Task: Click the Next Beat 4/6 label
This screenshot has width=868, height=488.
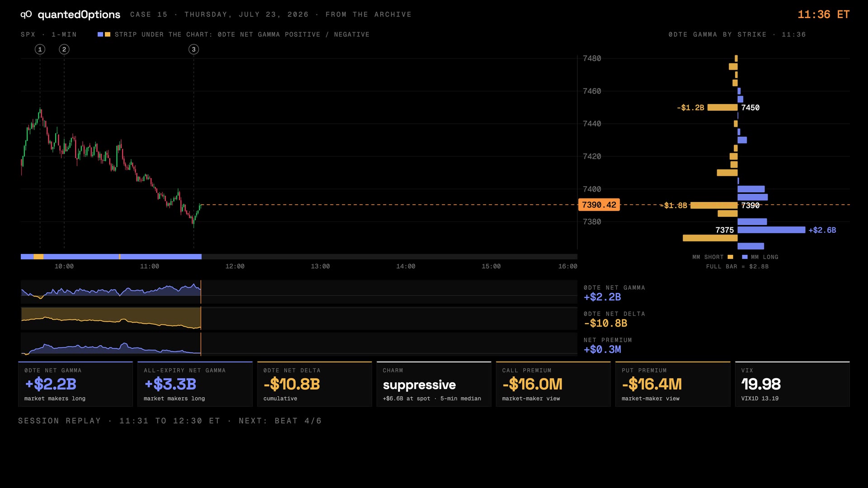Action: (x=280, y=421)
